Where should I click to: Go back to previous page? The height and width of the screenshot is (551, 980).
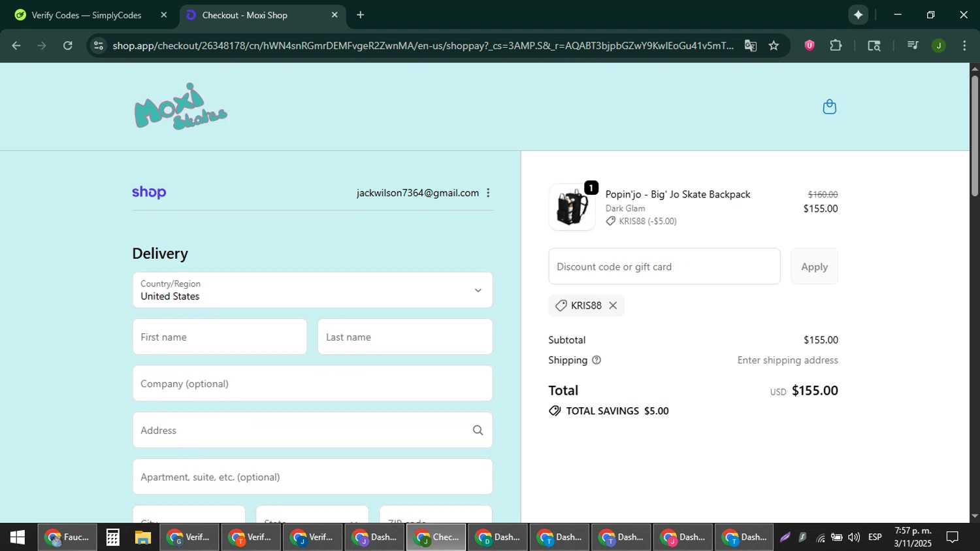coord(16,45)
